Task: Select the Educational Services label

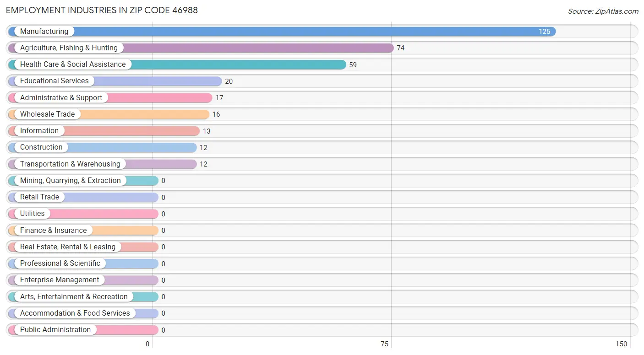Action: (55, 81)
